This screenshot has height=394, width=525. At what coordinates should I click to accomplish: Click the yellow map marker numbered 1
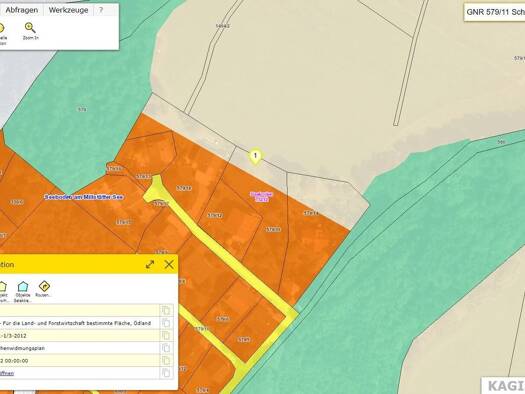pos(255,156)
